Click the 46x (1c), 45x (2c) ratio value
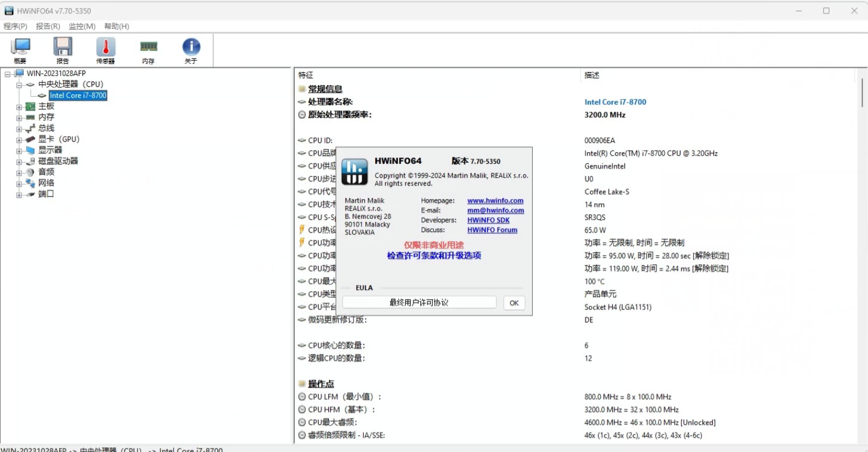 643,435
